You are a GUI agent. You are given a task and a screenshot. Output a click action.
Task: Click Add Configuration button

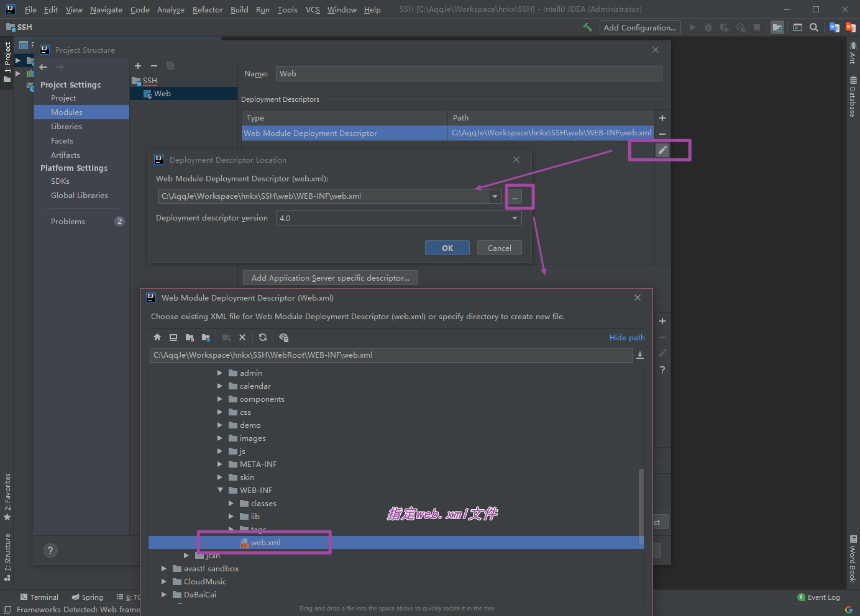[x=640, y=27]
